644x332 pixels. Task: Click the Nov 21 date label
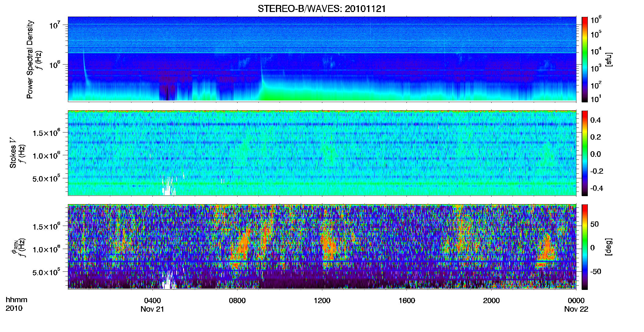(152, 309)
